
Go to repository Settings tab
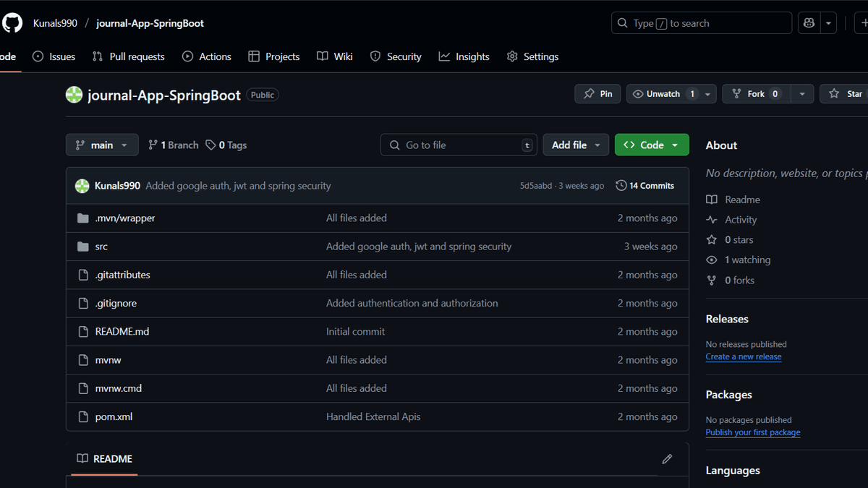coord(533,56)
